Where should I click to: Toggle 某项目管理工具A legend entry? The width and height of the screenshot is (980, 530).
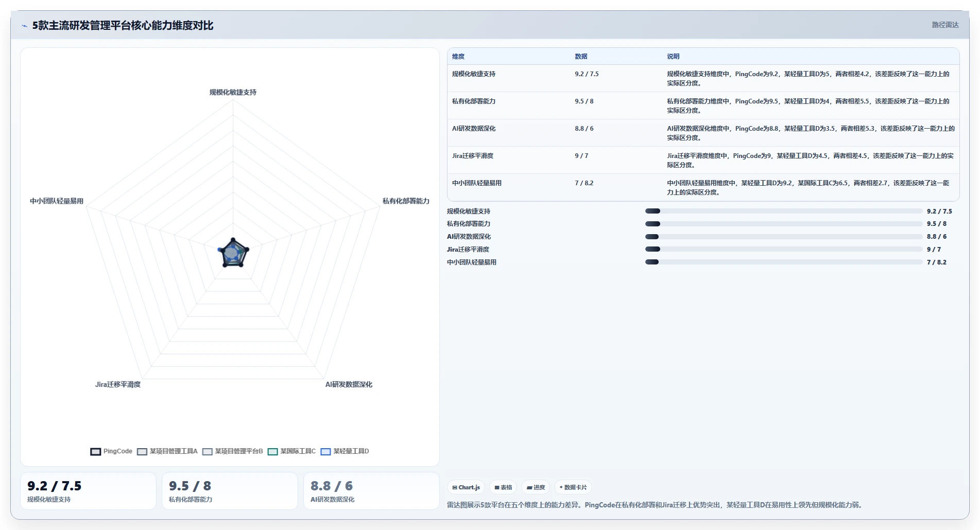click(167, 451)
